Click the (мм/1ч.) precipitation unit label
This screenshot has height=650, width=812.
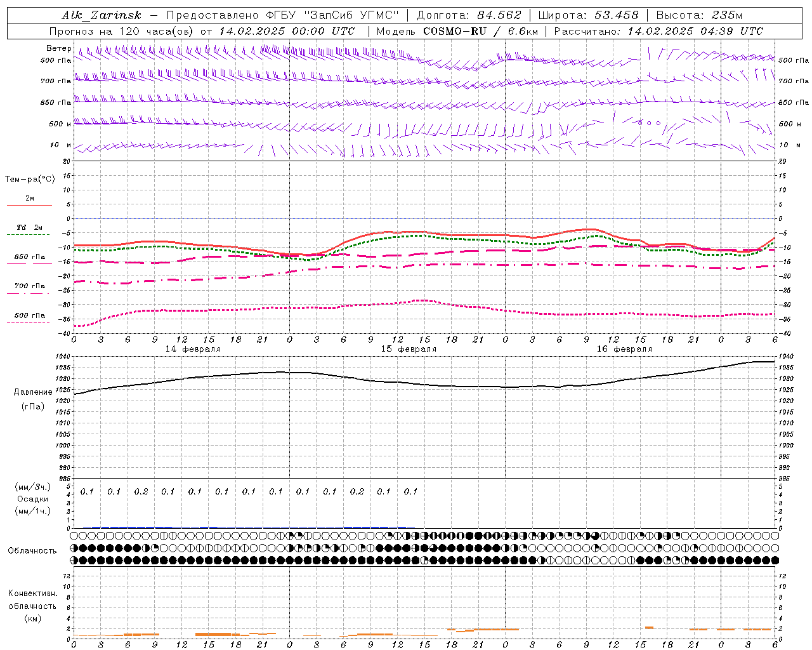pos(33,511)
